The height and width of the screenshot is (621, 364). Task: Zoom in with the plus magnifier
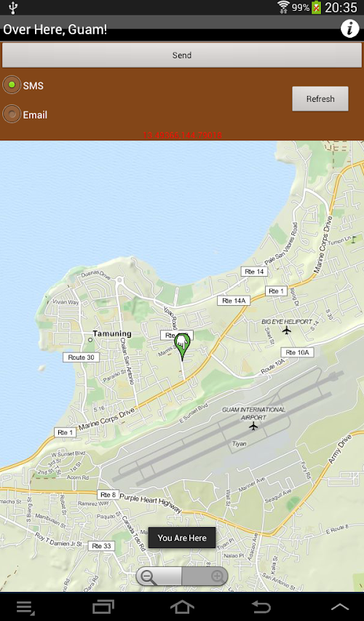pos(217,576)
